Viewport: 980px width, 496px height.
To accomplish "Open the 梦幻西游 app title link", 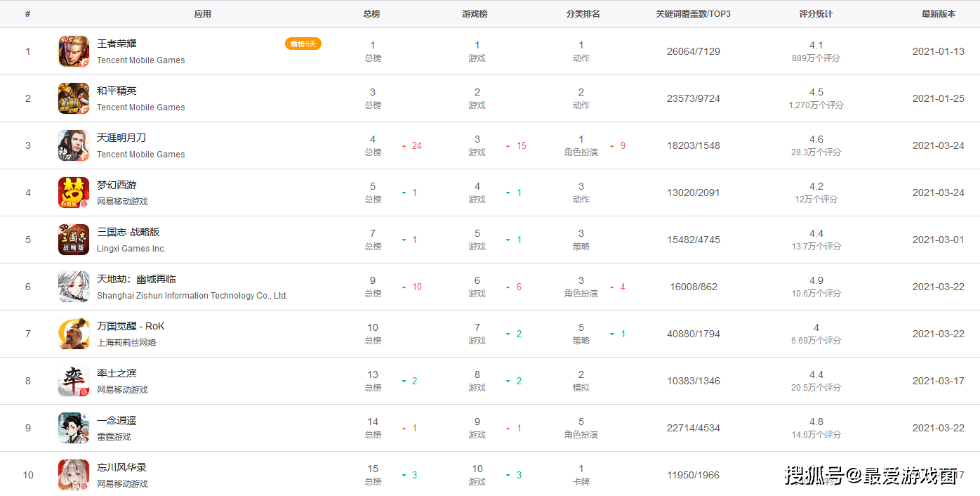I will (x=117, y=185).
